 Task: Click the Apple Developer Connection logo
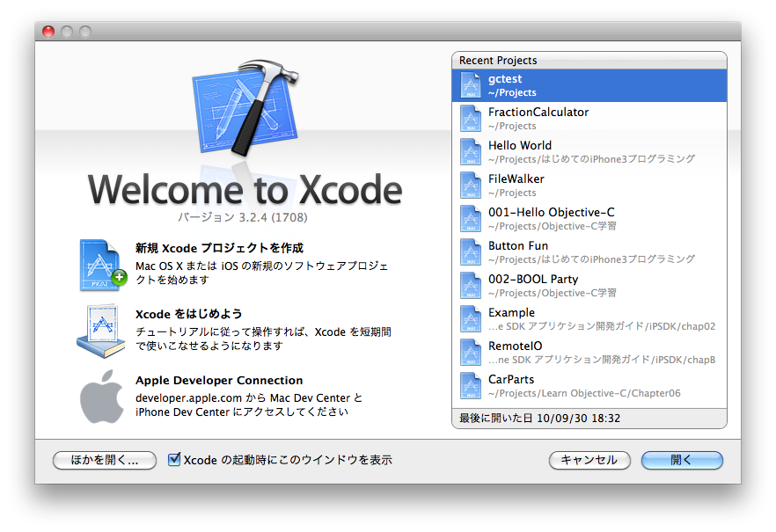102,397
